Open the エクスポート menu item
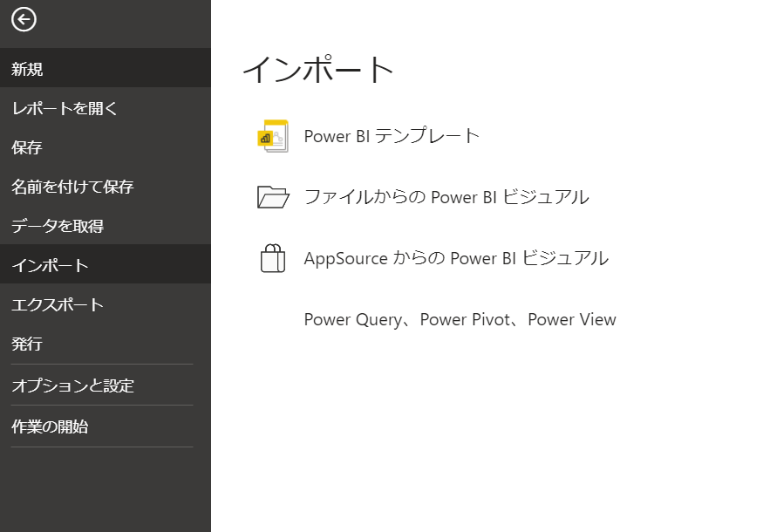770x532 pixels. pyautogui.click(x=106, y=304)
